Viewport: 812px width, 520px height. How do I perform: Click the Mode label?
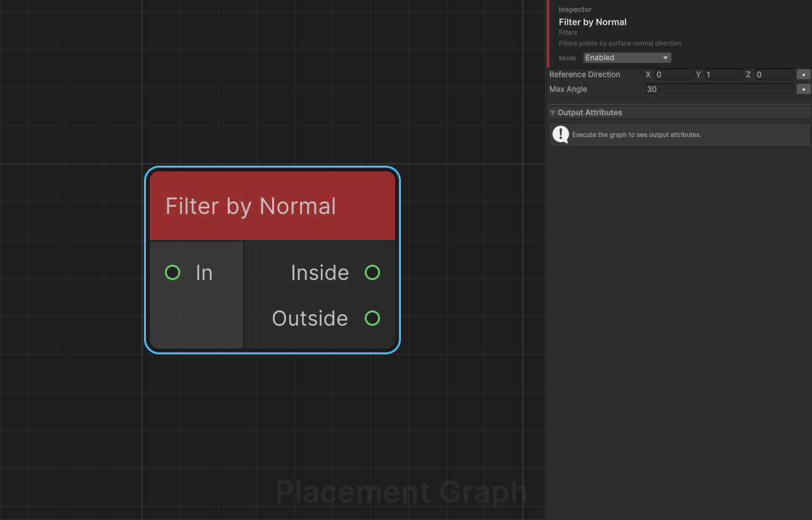567,58
